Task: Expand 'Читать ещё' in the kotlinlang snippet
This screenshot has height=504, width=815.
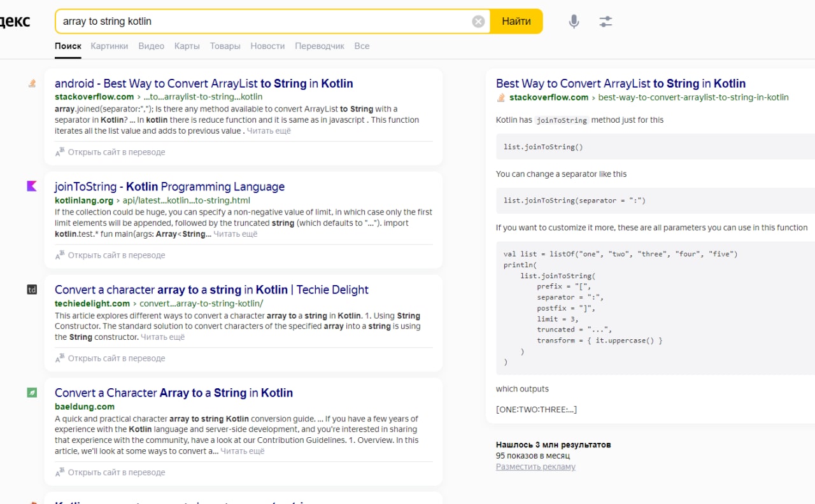Action: coord(236,234)
